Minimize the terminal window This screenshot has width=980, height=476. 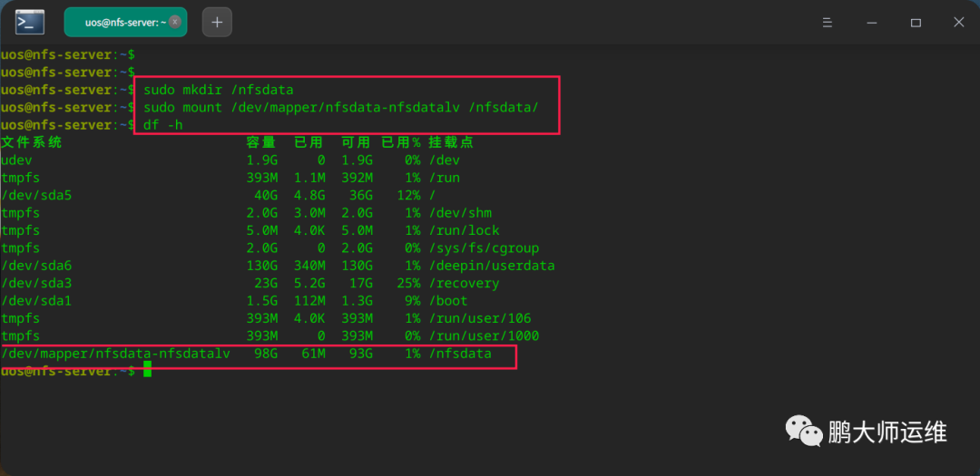point(871,23)
